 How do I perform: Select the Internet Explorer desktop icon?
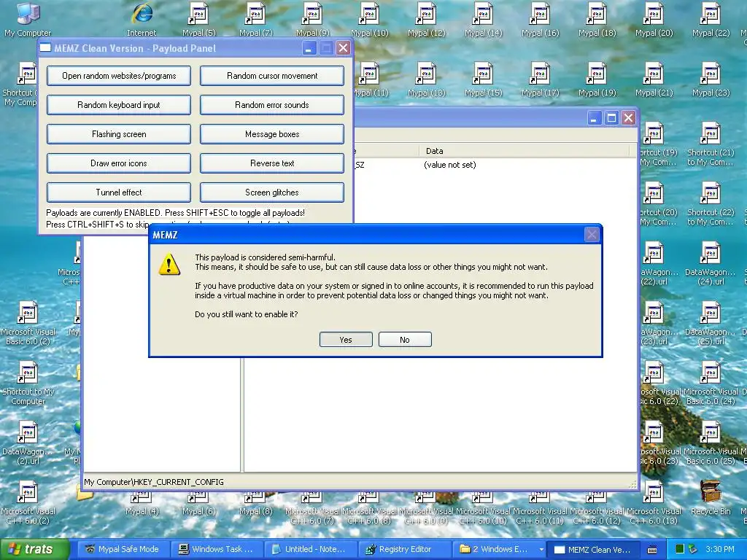pyautogui.click(x=142, y=20)
